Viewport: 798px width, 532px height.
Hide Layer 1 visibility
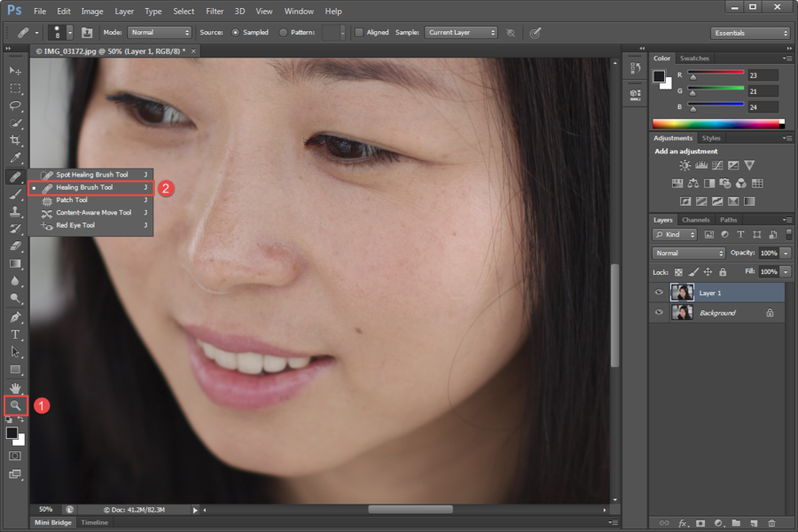point(659,293)
